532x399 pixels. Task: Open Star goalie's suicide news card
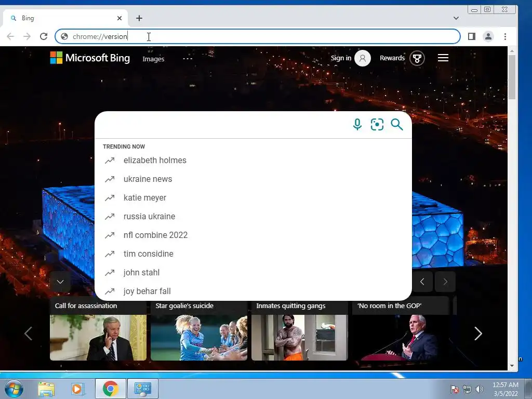pyautogui.click(x=199, y=329)
